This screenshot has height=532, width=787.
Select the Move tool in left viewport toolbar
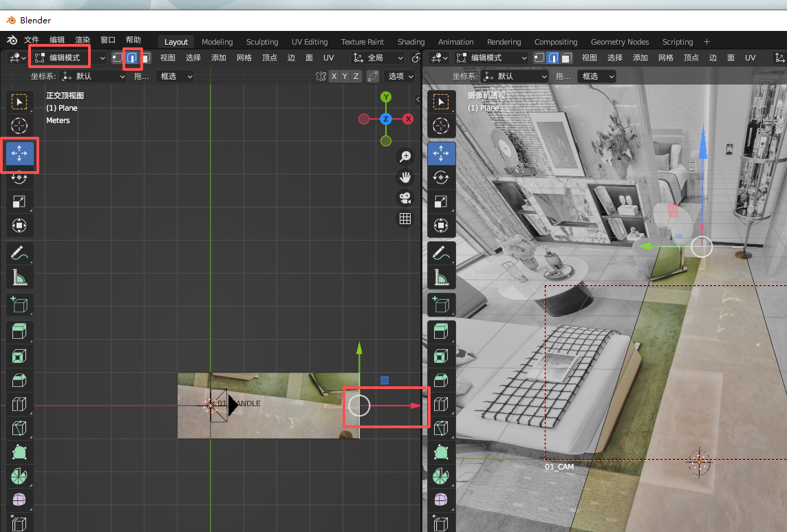(x=19, y=153)
